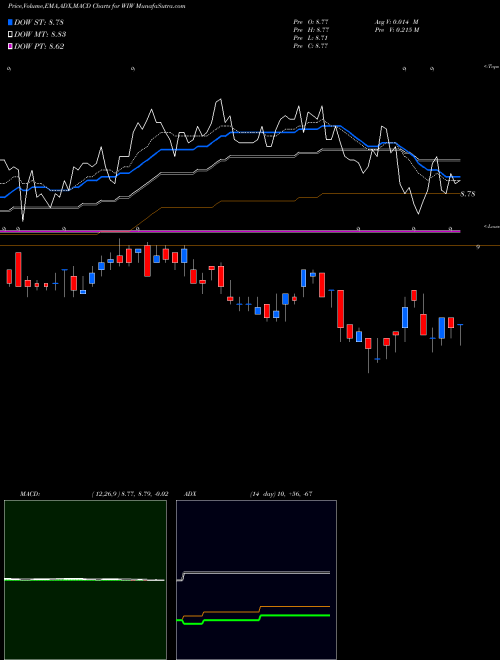The width and height of the screenshot is (500, 660).
Task: Click the 'Pre O: 8.77' value
Action: click(311, 22)
